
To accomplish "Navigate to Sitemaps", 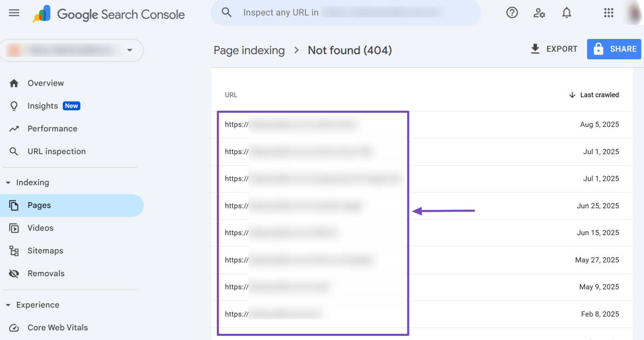I will (x=45, y=251).
